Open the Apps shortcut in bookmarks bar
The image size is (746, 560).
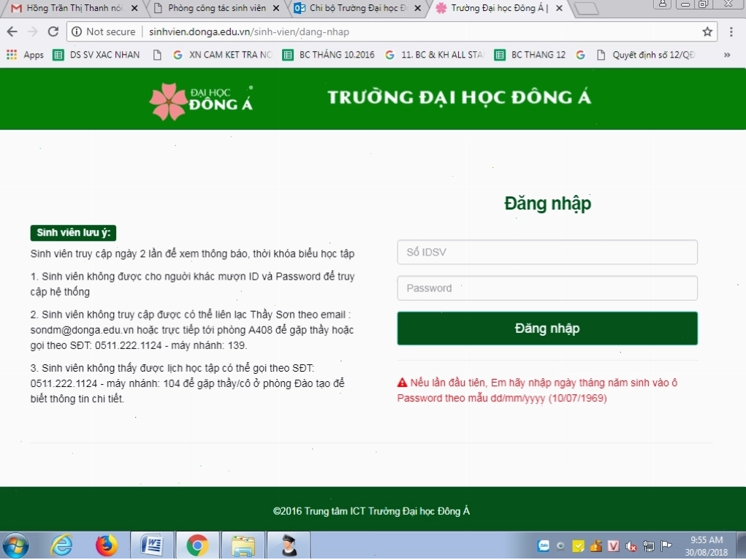[26, 55]
